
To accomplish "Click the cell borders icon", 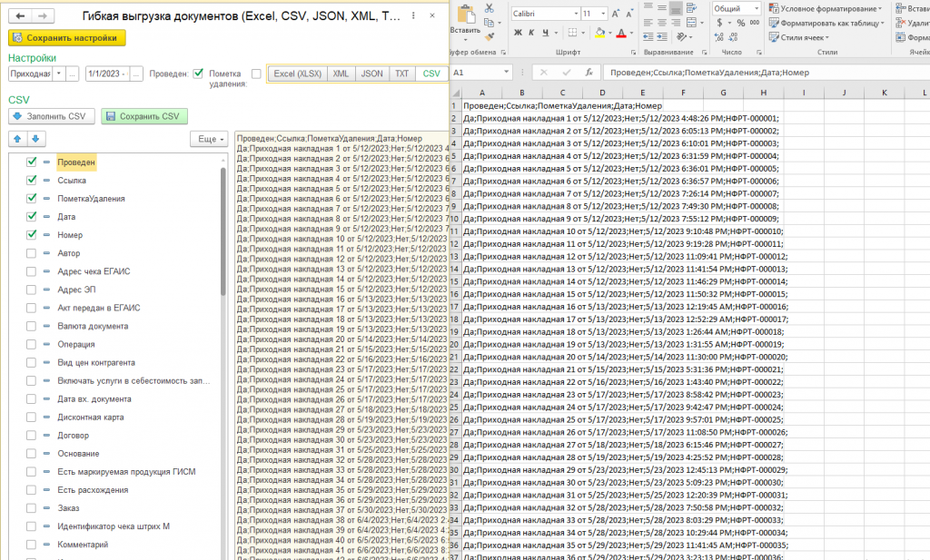I will pos(572,33).
